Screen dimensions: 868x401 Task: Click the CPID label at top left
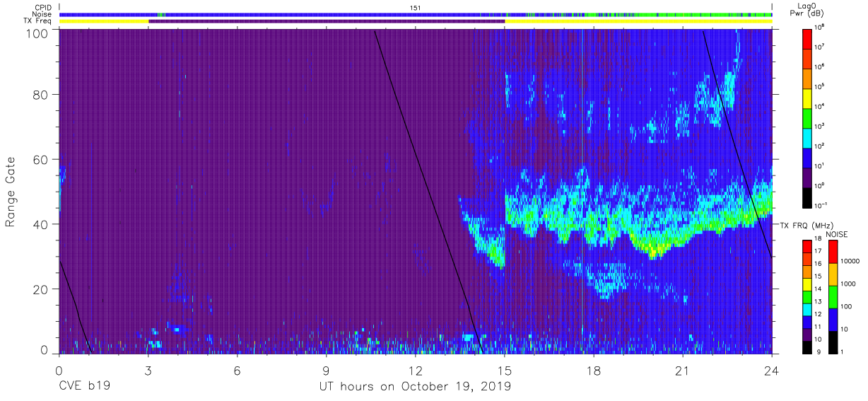(x=42, y=7)
